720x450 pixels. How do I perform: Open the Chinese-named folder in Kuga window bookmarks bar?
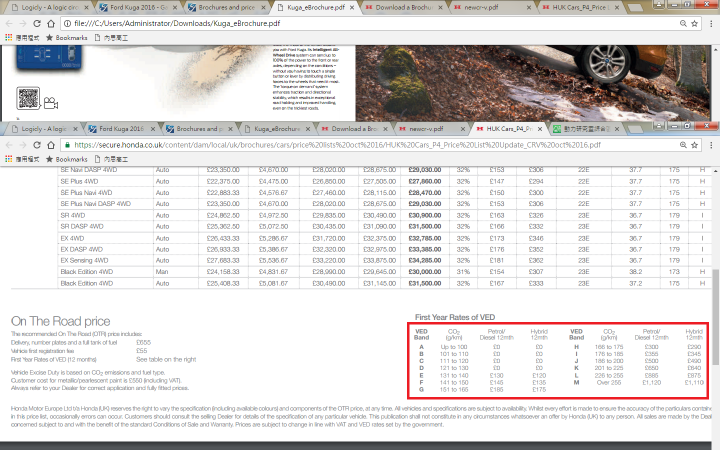pos(111,38)
